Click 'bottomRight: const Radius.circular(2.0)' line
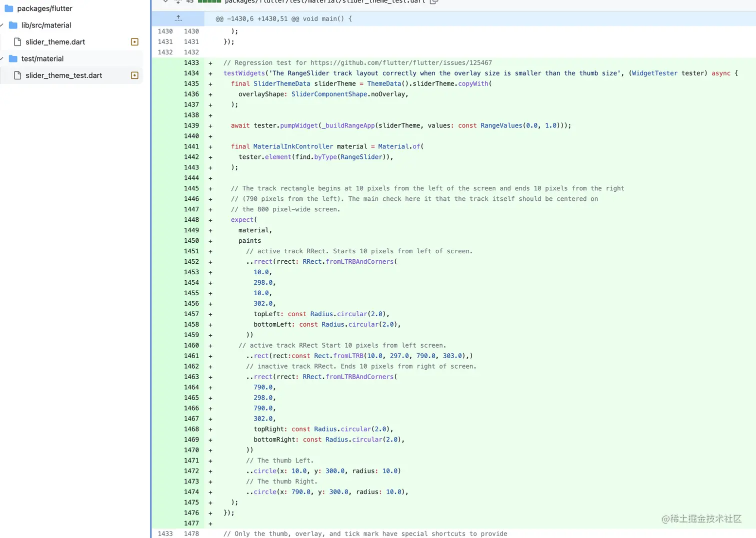 click(329, 440)
